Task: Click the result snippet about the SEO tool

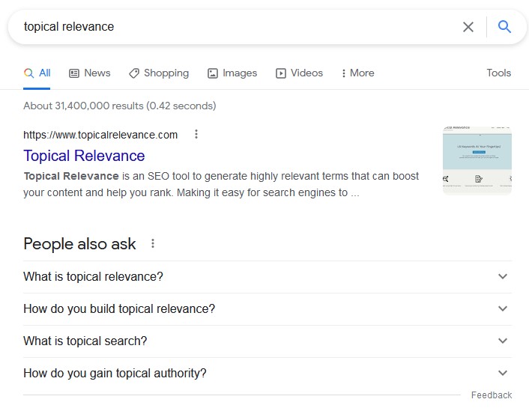Action: pos(221,184)
